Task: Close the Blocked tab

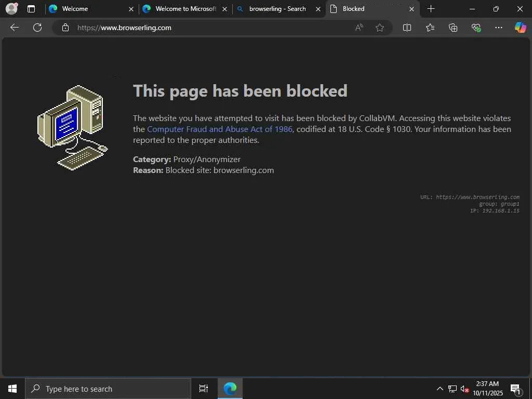Action: click(x=411, y=9)
